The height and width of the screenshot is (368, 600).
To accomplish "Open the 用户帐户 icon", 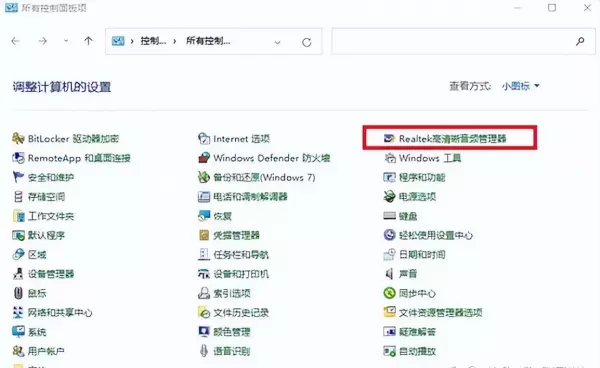I will (18, 351).
